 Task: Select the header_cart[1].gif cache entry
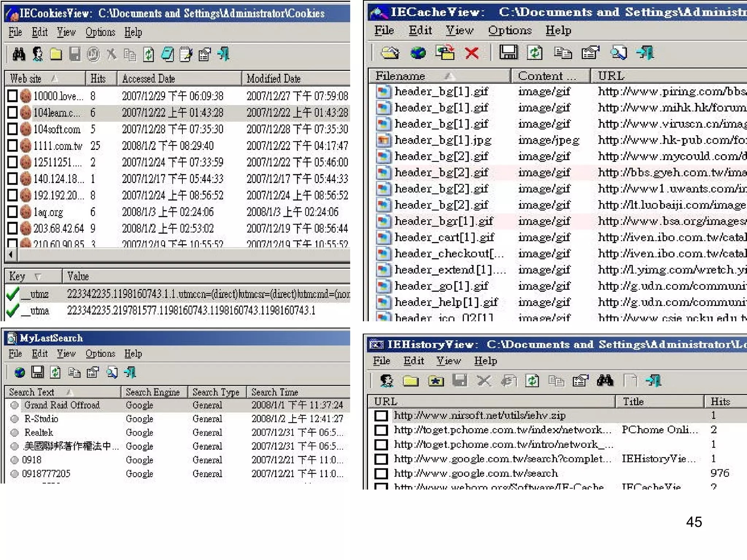pyautogui.click(x=444, y=237)
